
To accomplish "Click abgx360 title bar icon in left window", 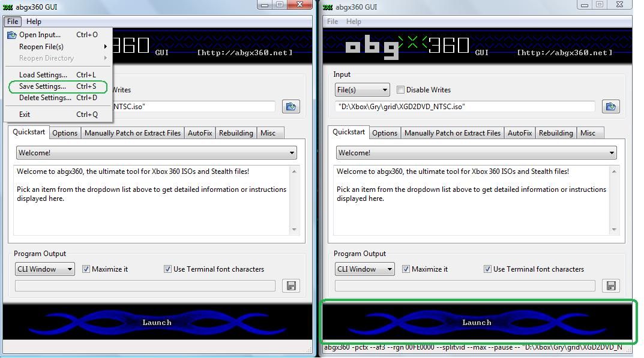I will (8, 7).
